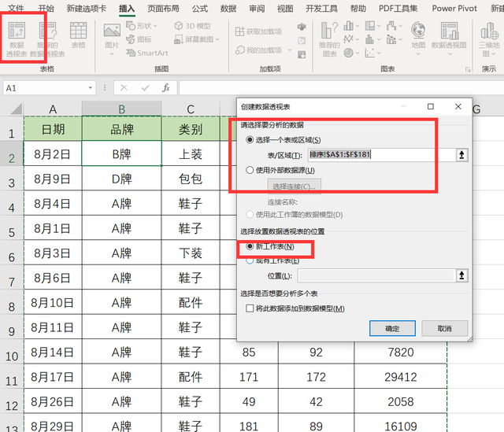The image size is (504, 432).
Task: Open the scatter chart dropdown
Action: point(372,53)
